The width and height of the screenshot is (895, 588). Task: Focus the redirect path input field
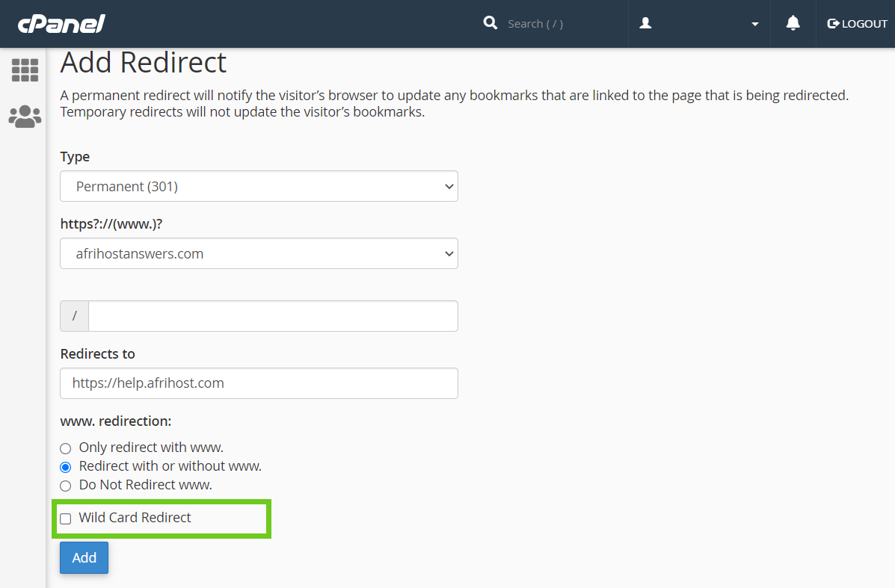(273, 316)
